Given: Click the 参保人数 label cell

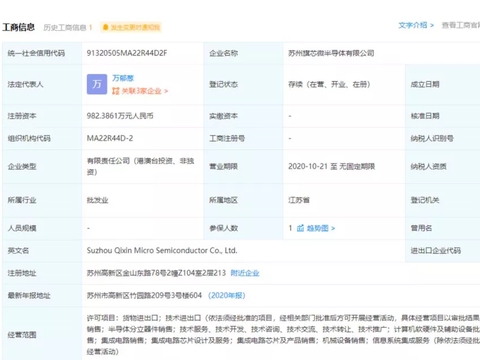Looking at the screenshot, I should pos(243,228).
